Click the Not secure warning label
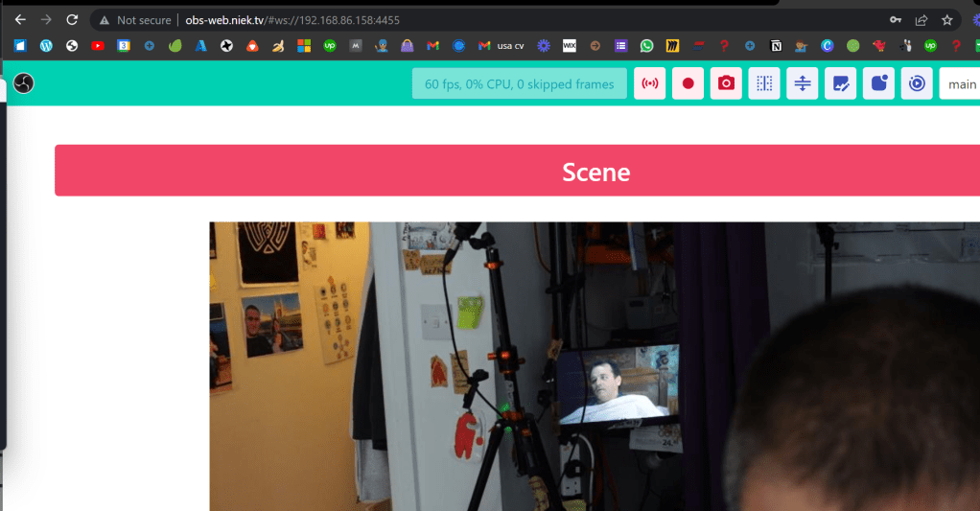This screenshot has height=511, width=980. pos(135,20)
